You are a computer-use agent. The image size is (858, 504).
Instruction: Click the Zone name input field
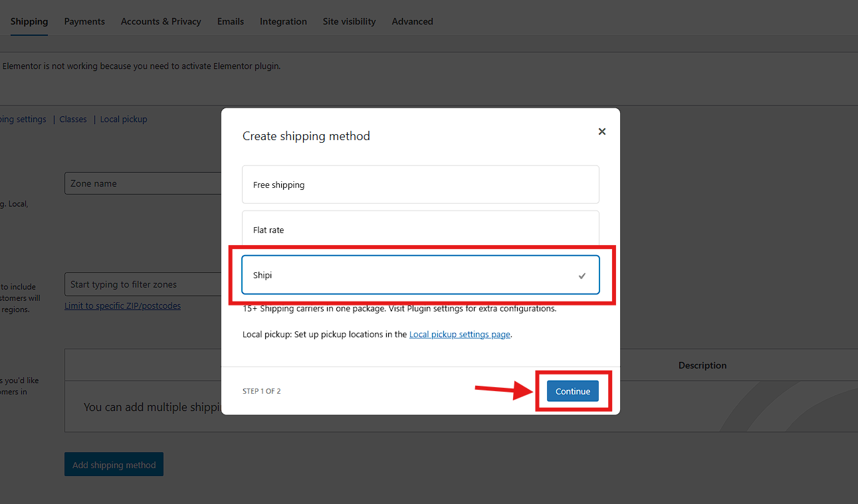point(143,183)
